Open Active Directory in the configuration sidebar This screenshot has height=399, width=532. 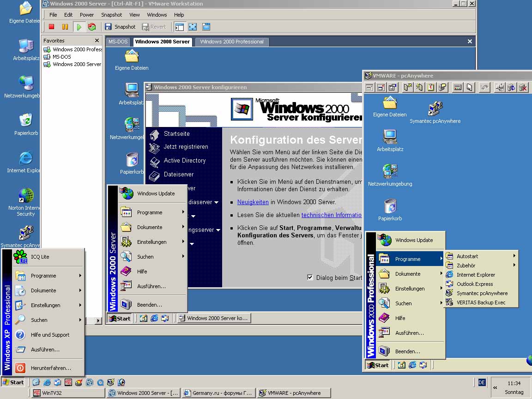tap(177, 161)
